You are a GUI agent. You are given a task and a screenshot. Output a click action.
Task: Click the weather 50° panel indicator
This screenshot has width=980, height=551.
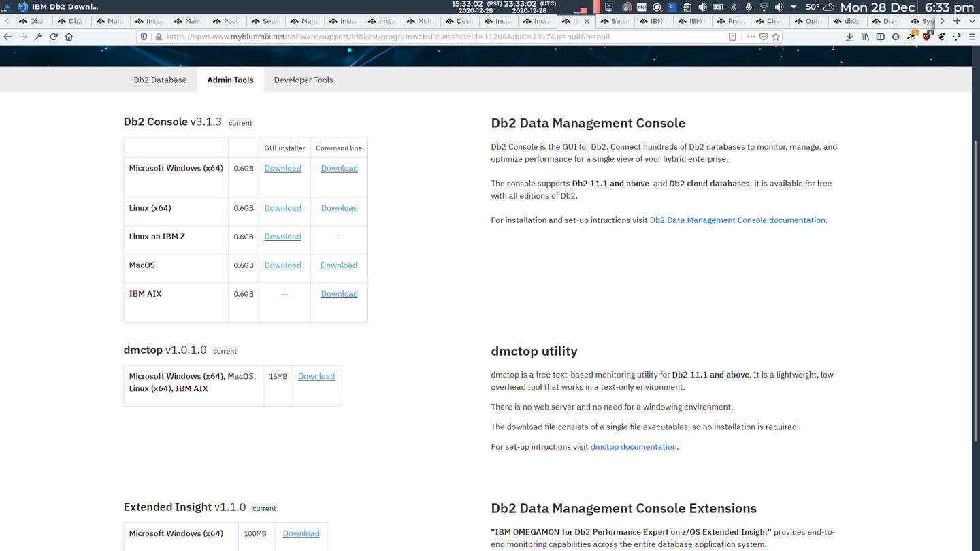(819, 7)
